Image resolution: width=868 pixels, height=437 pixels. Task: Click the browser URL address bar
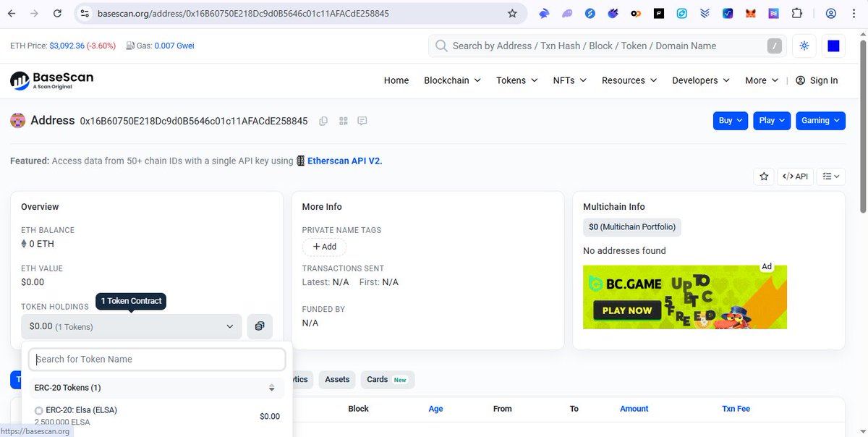click(x=300, y=13)
